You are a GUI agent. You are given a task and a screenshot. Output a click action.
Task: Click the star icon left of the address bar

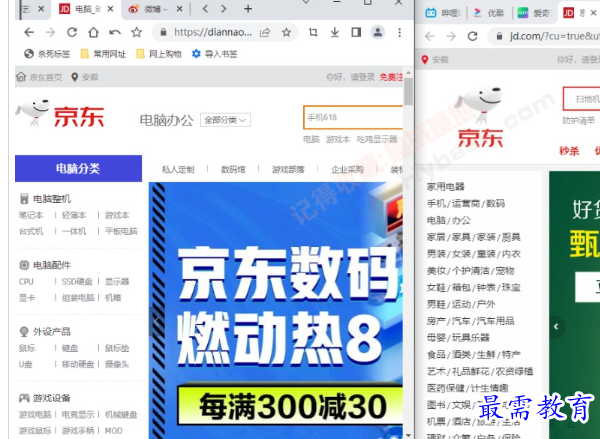tap(137, 33)
